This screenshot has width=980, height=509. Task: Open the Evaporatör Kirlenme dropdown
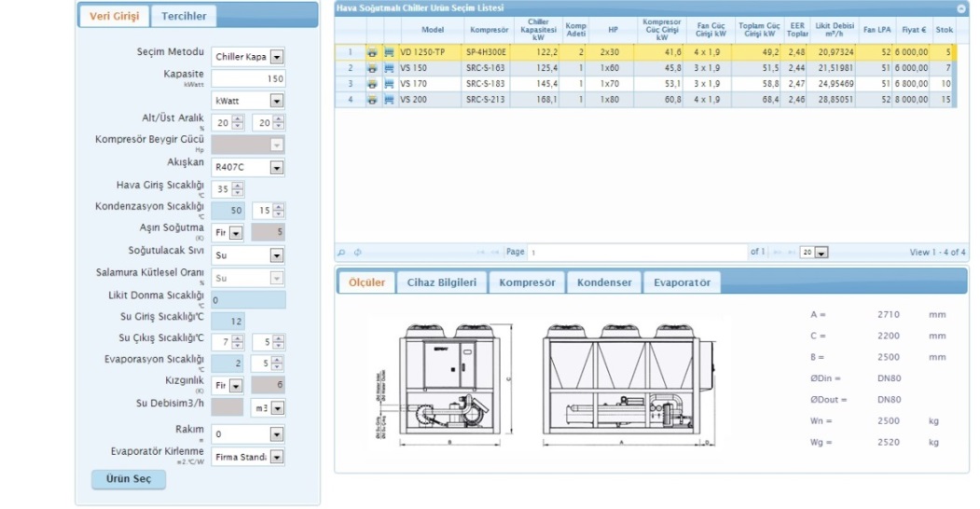click(x=277, y=458)
